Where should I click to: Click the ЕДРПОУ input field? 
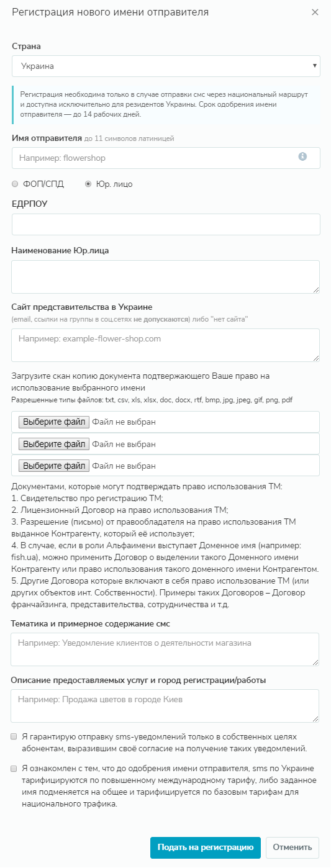pyautogui.click(x=166, y=224)
